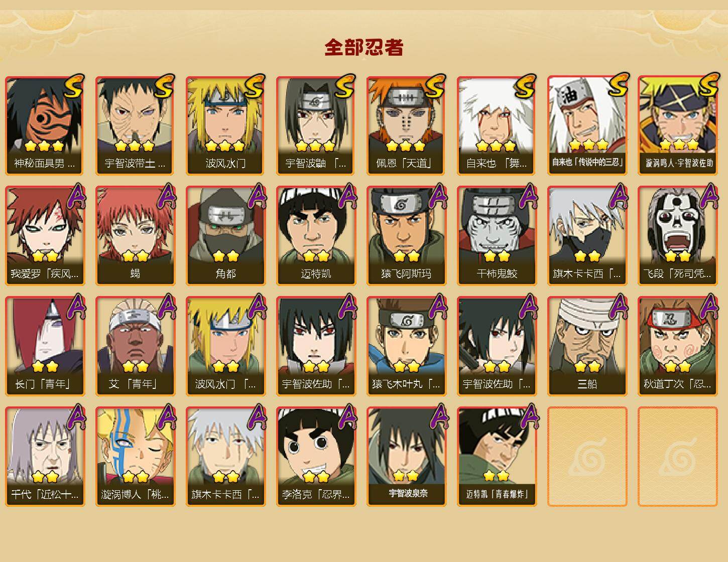The width and height of the screenshot is (728, 562).
Task: Open the 猿飞阿斯玛 ninja card
Action: tap(406, 236)
